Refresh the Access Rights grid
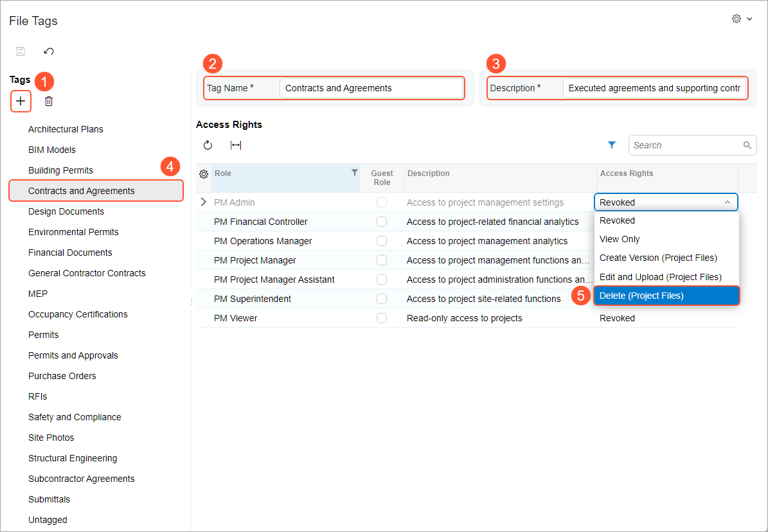This screenshot has height=532, width=768. point(208,145)
